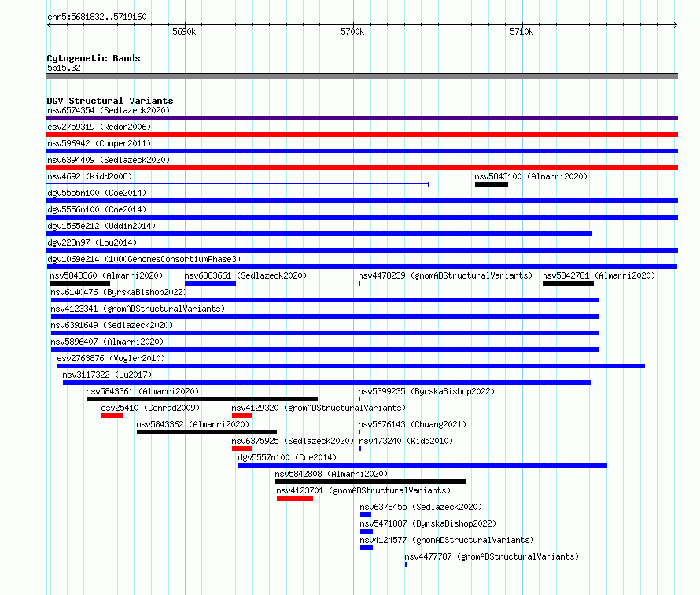The image size is (700, 595).
Task: Open the nsv596942 (Cooper2011) variant label
Action: click(x=99, y=143)
